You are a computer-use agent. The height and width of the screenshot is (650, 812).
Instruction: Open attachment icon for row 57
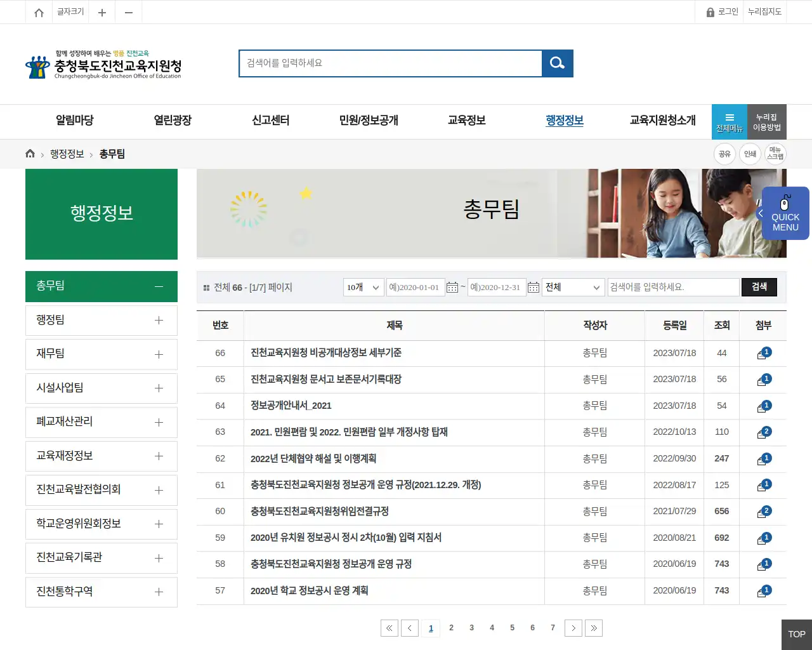tap(764, 591)
